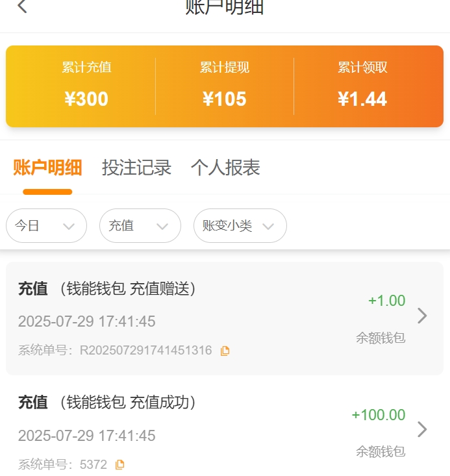Click the 账户明细 page title
The width and height of the screenshot is (450, 476).
point(225,7)
